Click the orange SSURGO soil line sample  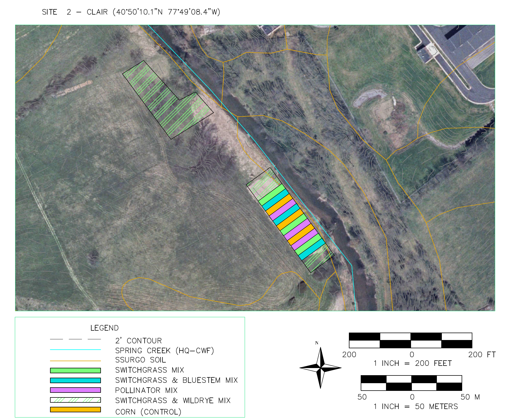(x=75, y=361)
